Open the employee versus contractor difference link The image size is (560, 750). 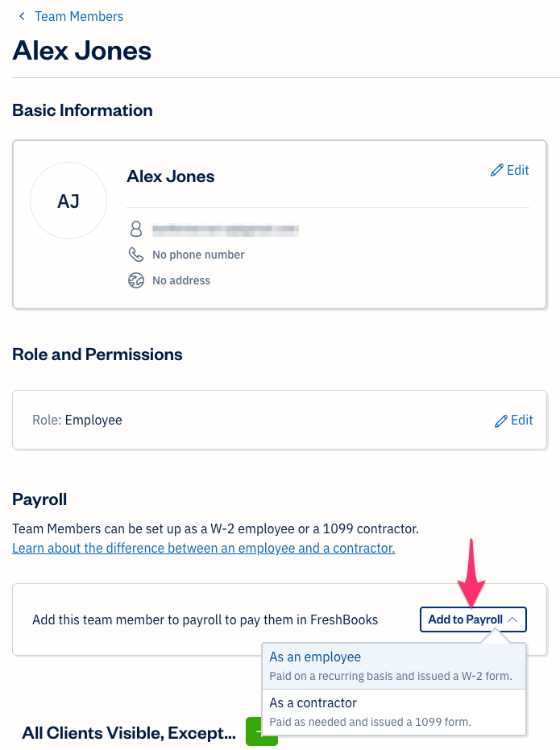click(203, 548)
